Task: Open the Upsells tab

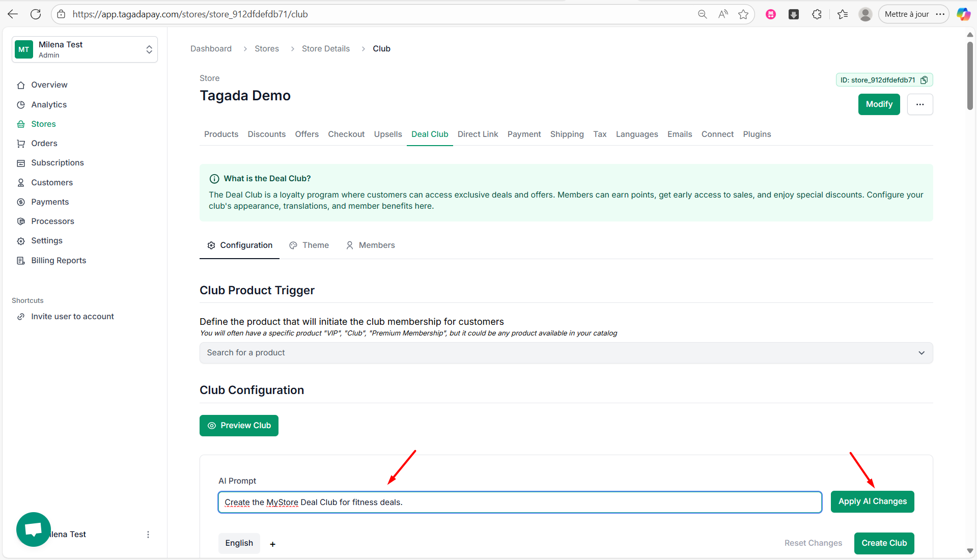Action: click(388, 134)
